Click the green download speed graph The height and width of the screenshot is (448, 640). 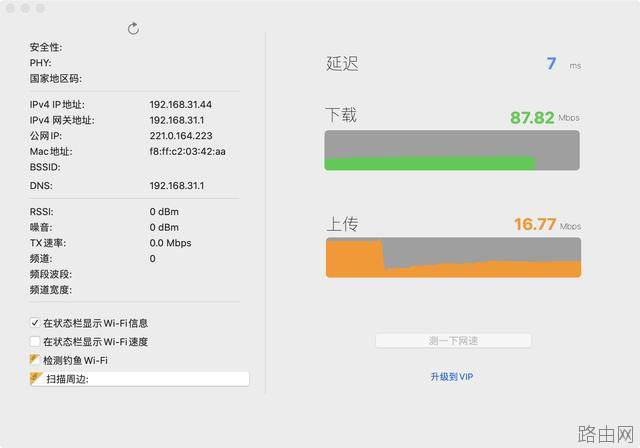(452, 150)
